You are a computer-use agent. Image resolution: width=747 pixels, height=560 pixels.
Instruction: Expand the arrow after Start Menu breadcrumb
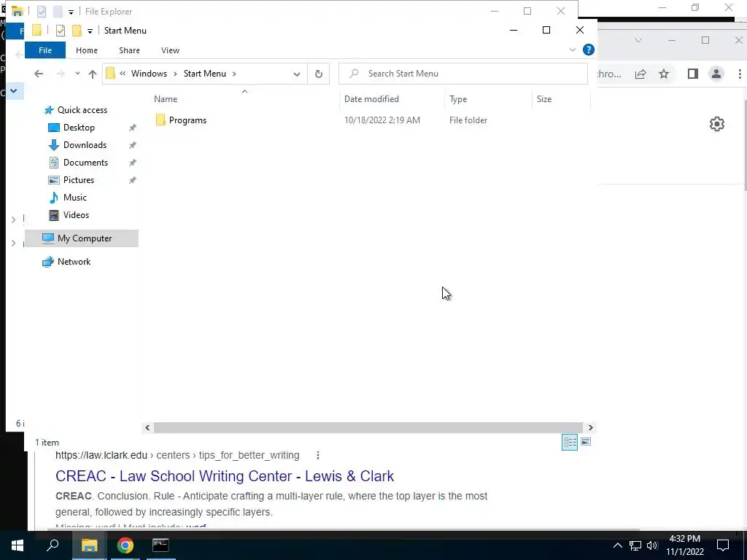coord(234,74)
